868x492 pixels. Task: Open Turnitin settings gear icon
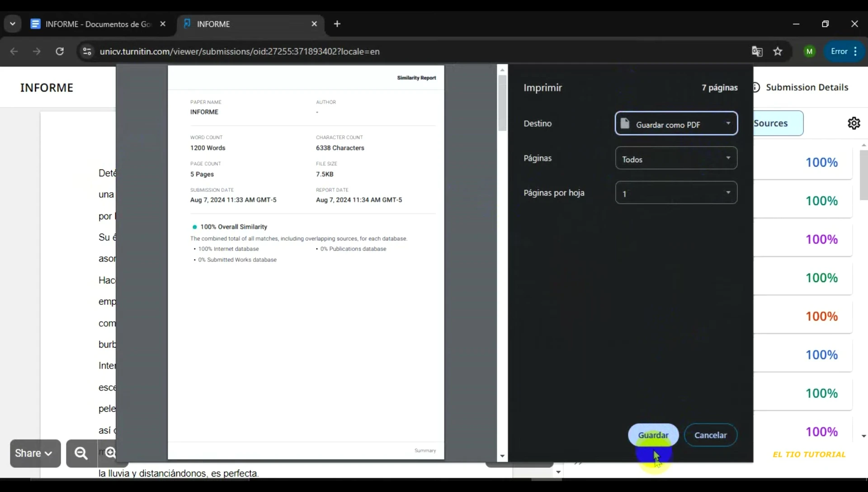pos(854,123)
